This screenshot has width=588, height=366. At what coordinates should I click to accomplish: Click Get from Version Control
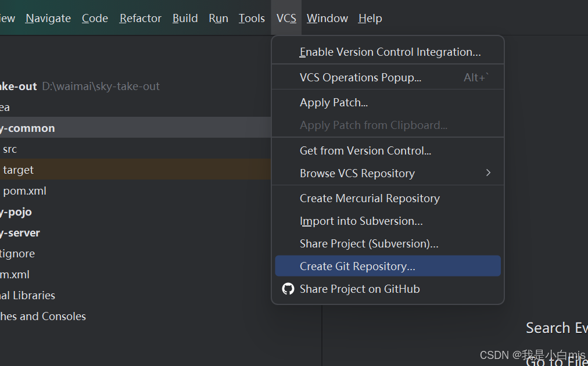[365, 150]
